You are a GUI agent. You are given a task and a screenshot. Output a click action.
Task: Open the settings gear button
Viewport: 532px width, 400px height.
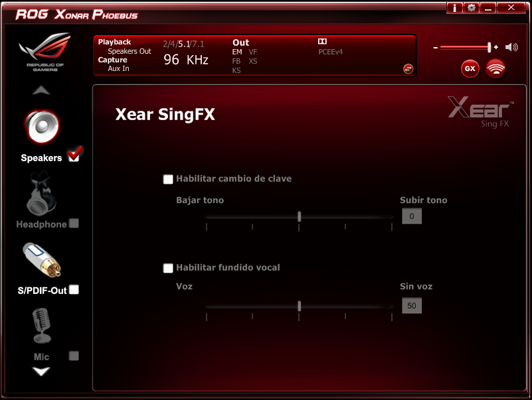coord(472,8)
